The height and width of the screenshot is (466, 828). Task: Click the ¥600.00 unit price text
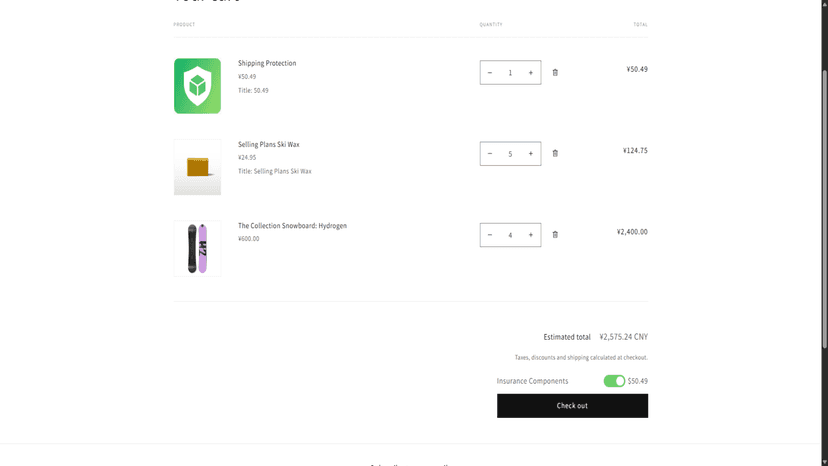248,239
